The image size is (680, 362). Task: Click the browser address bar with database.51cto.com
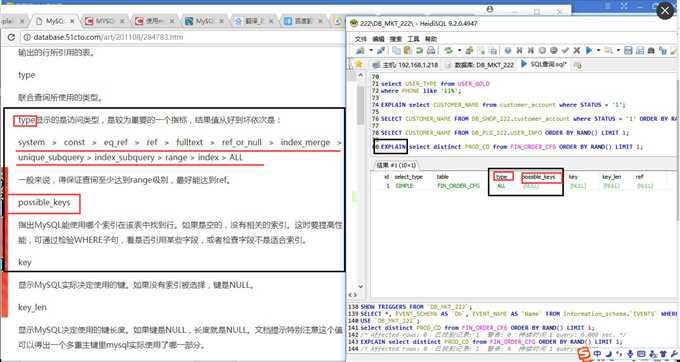[182, 37]
